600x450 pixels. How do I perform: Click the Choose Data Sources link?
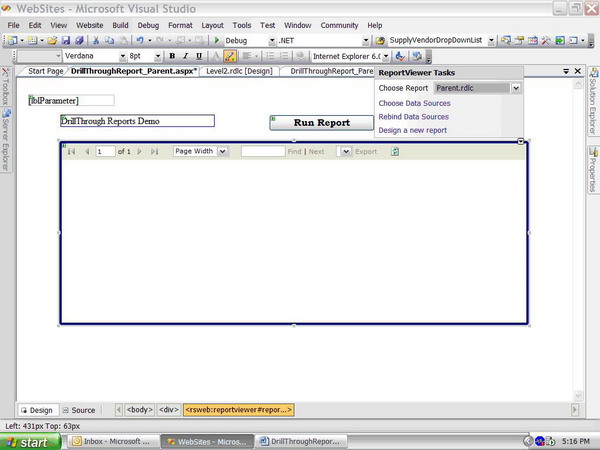tap(414, 103)
